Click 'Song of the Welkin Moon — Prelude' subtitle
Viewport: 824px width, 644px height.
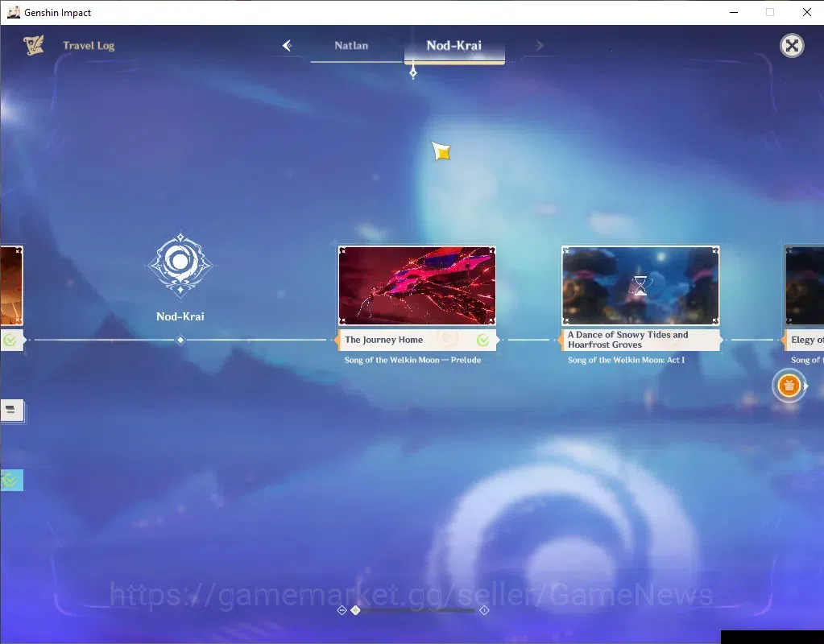tap(412, 360)
